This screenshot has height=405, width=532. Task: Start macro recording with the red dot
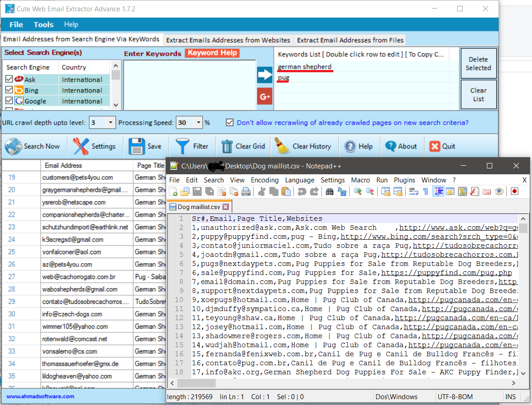coord(514,192)
